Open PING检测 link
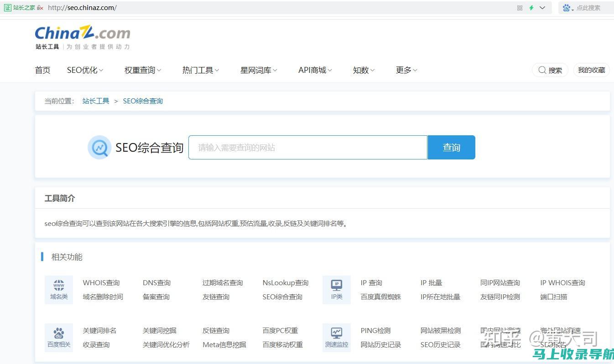 (x=375, y=331)
